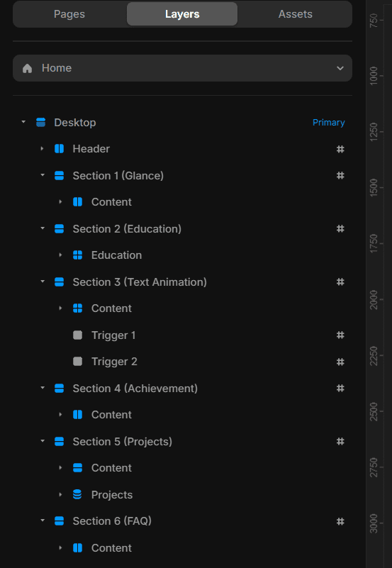
Task: Click the hash marker next to Header layer
Action: pyautogui.click(x=340, y=149)
